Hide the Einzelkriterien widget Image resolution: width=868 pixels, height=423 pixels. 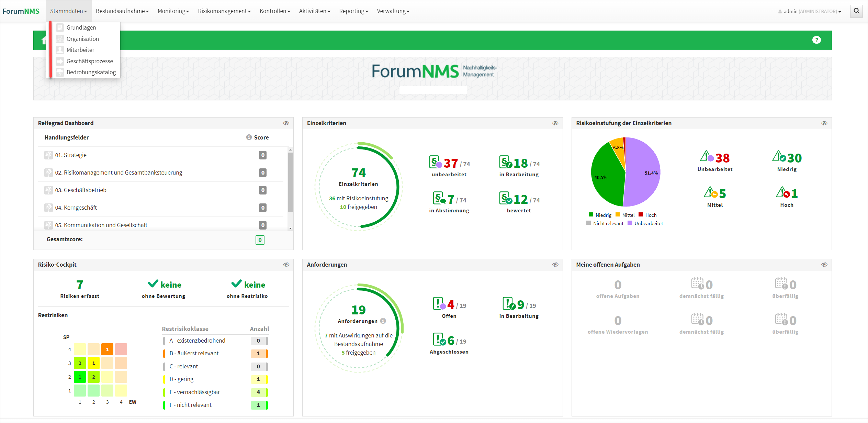click(x=555, y=123)
